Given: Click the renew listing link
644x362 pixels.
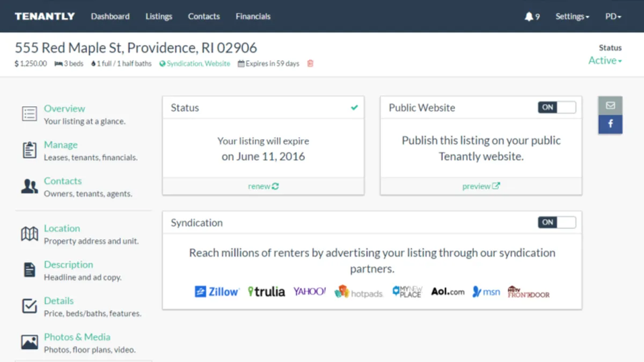Looking at the screenshot, I should coord(263,186).
